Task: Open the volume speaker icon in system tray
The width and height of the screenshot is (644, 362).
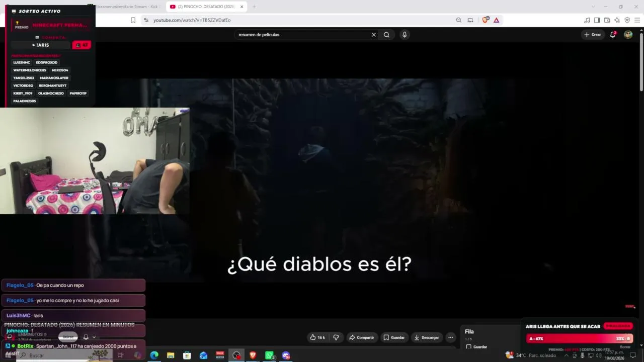Action: 599,355
